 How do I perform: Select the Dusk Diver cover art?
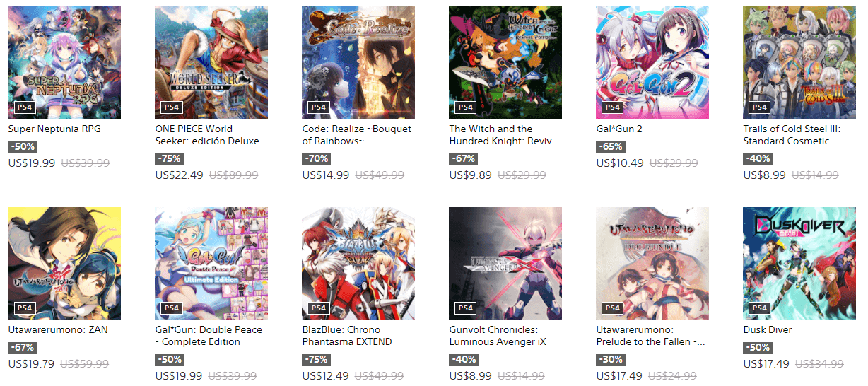(799, 264)
